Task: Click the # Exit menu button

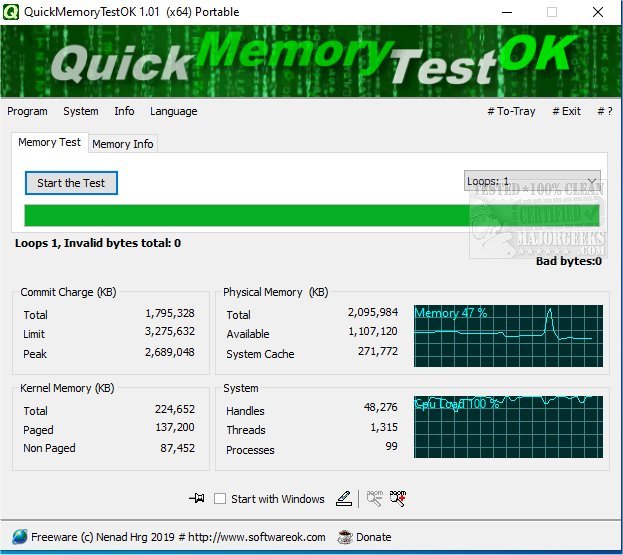Action: [x=566, y=111]
